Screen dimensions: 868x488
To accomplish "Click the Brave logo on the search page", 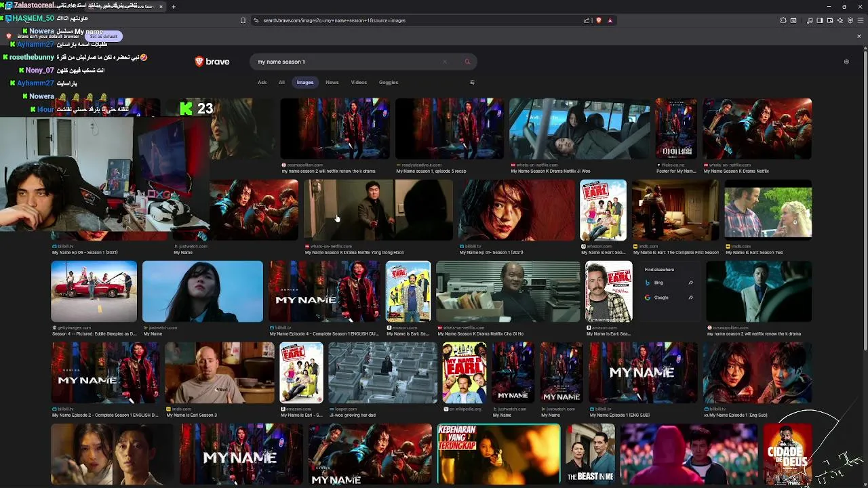I will (212, 62).
